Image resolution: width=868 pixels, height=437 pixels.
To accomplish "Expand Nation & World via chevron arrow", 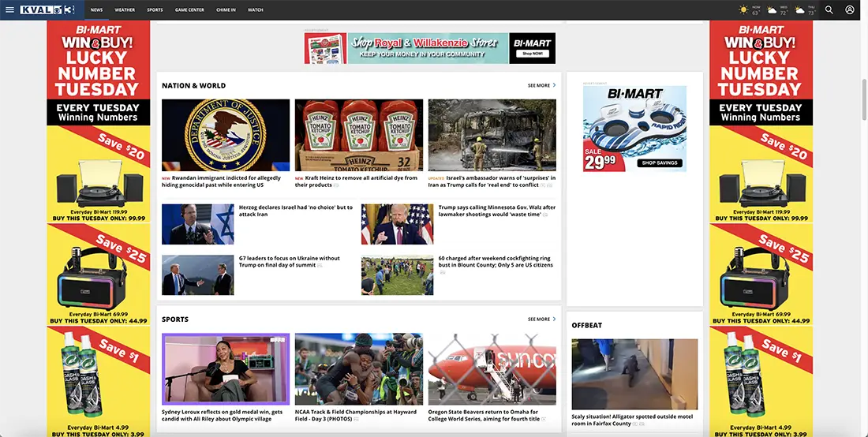I will [554, 85].
